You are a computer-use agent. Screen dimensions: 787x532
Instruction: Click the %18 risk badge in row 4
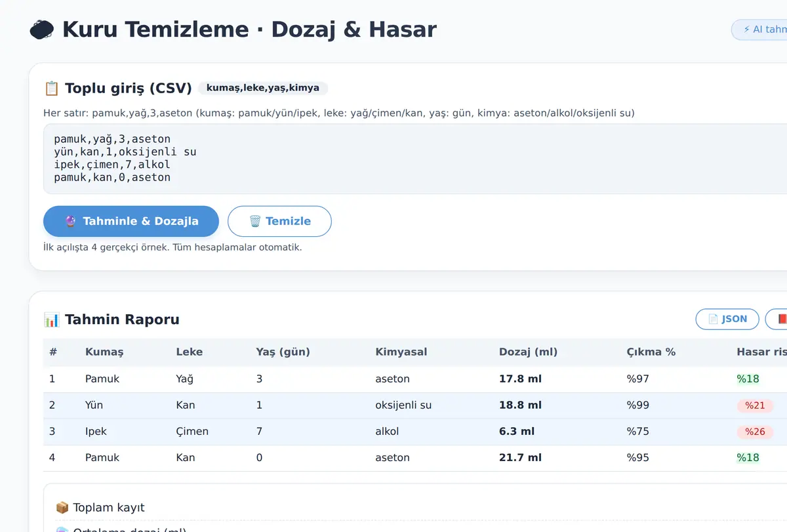coord(748,457)
